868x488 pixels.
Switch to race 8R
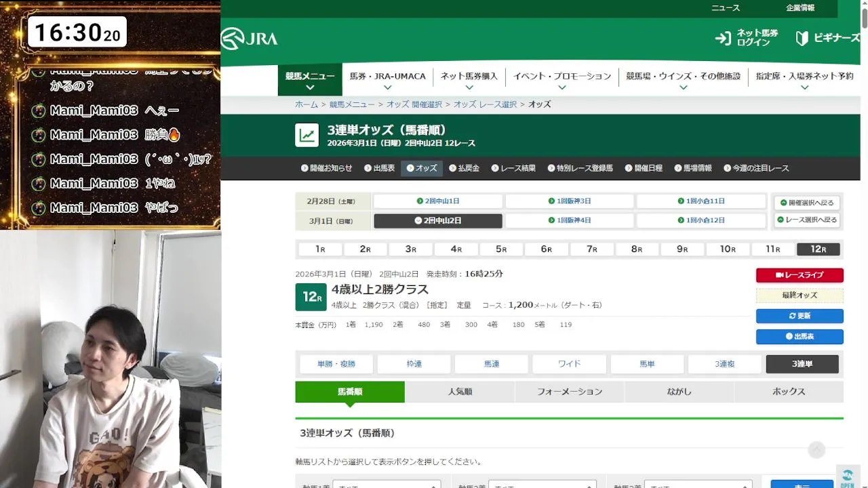[637, 249]
